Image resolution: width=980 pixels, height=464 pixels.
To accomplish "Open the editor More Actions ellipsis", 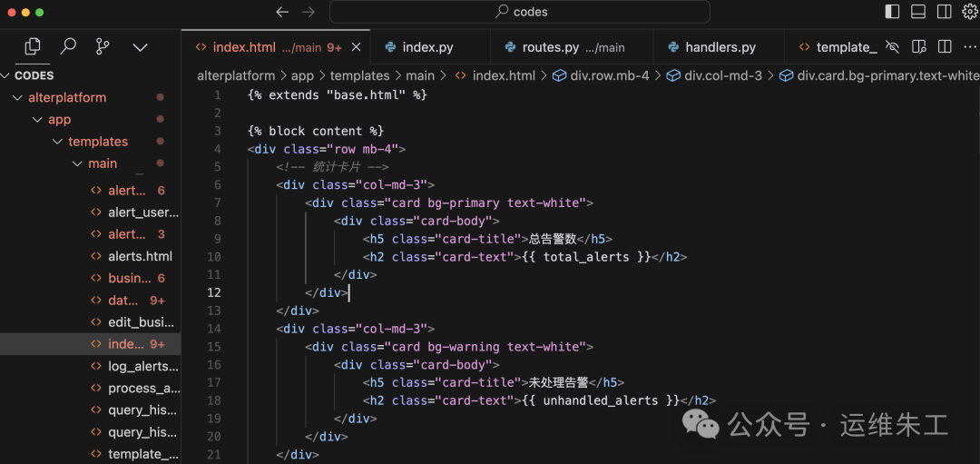I will click(x=970, y=47).
